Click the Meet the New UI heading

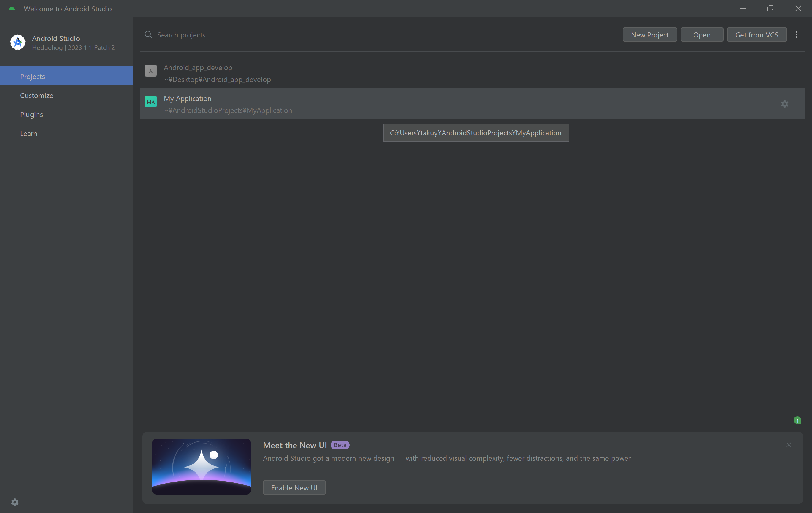pos(295,445)
